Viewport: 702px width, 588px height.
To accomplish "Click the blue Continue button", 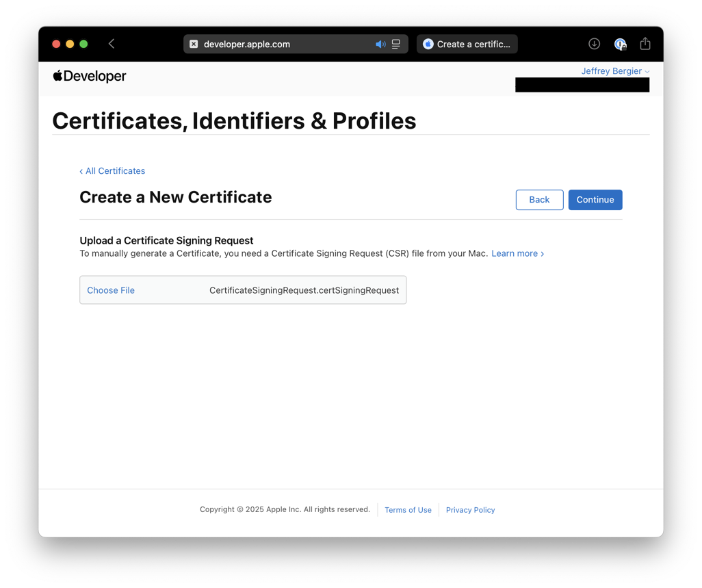I will [595, 200].
